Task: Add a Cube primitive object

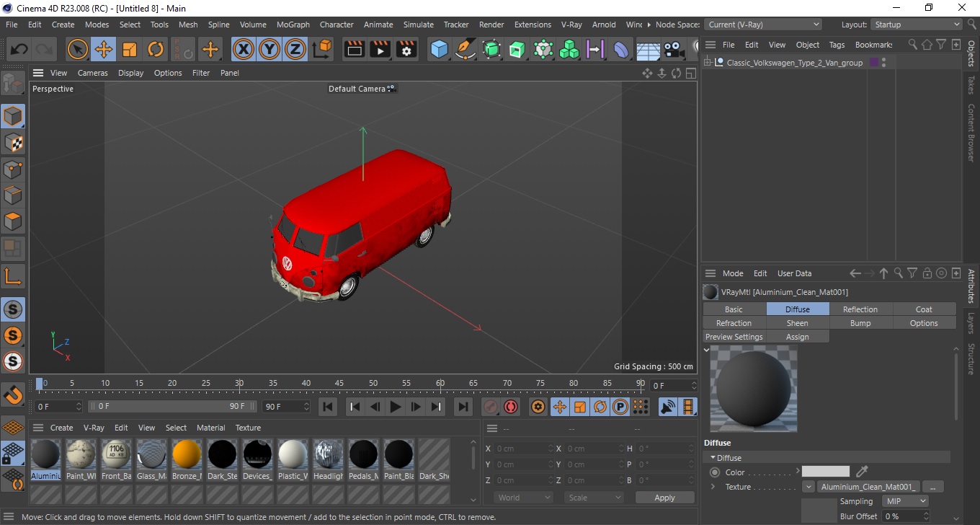Action: coord(440,49)
